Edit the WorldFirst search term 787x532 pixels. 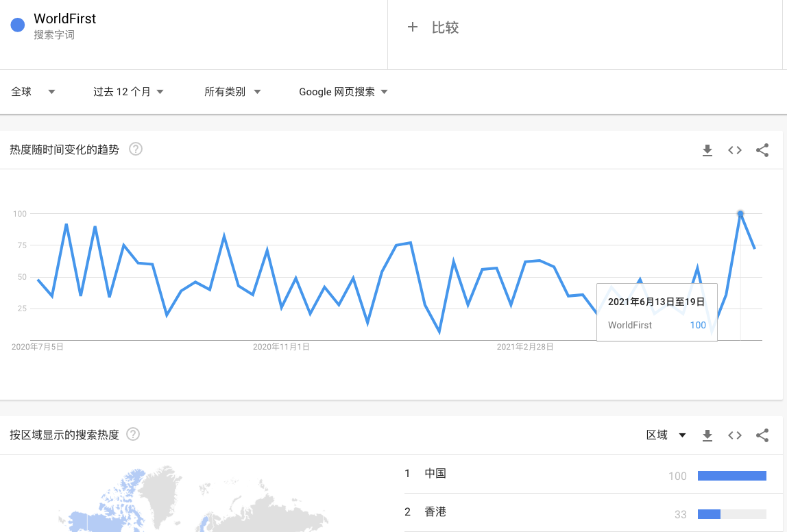[x=64, y=19]
